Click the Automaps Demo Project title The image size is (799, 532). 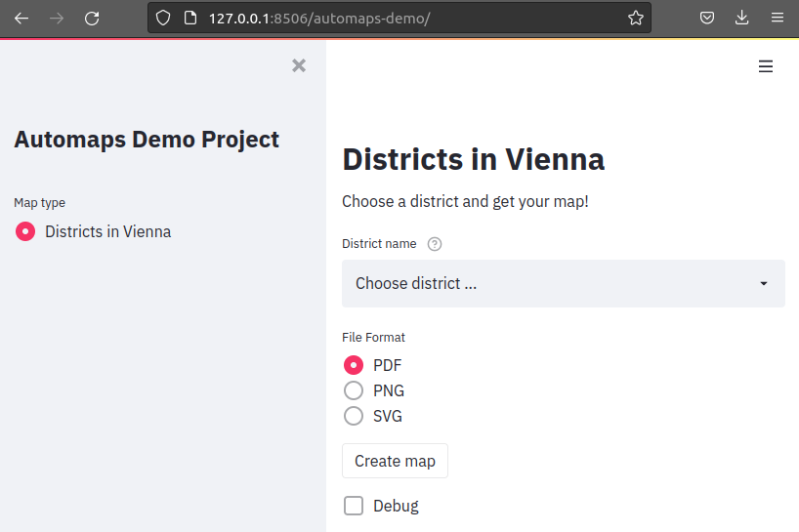coord(147,140)
